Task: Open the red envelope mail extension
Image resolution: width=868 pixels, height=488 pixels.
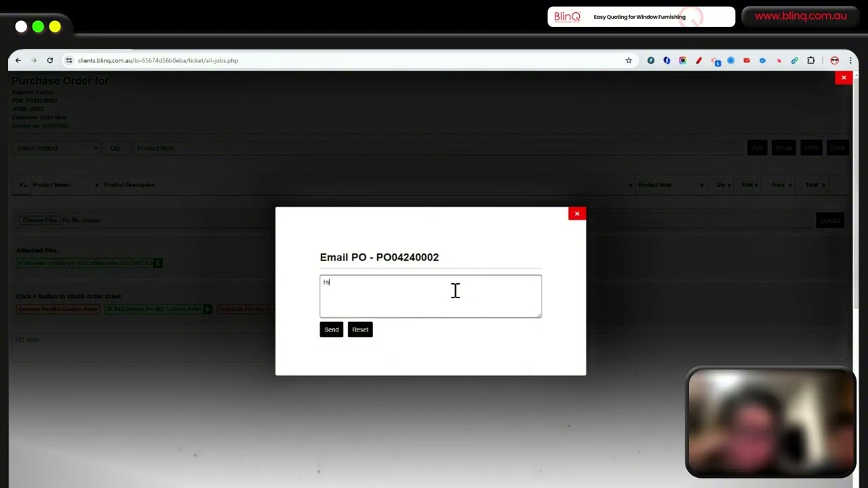Action: coord(747,60)
